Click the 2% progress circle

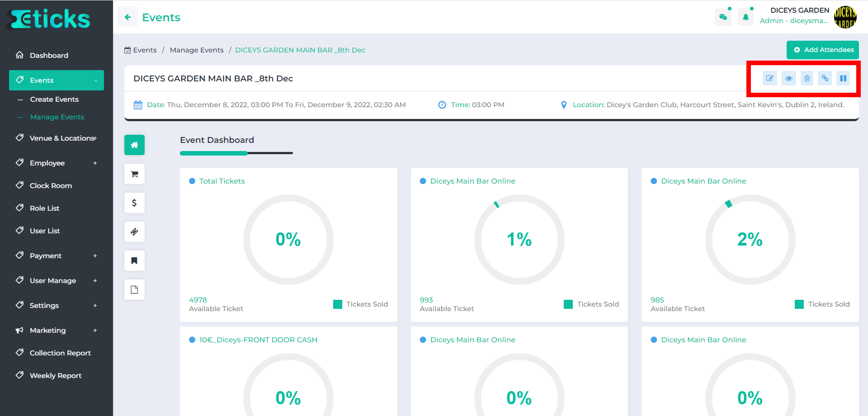click(x=750, y=240)
